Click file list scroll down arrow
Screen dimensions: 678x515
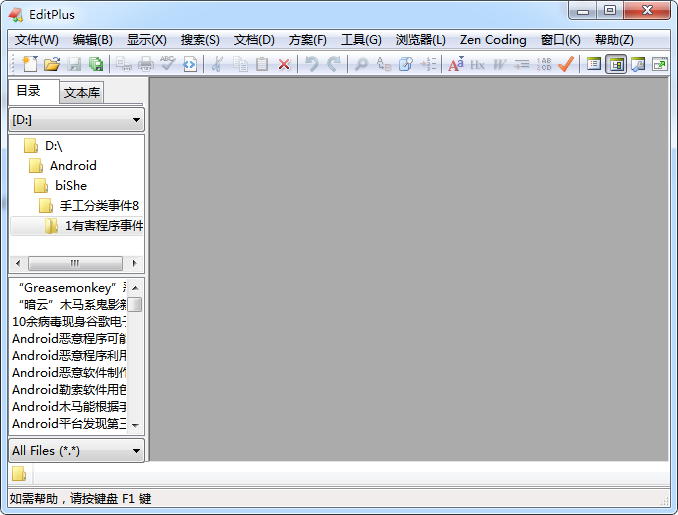pyautogui.click(x=135, y=425)
